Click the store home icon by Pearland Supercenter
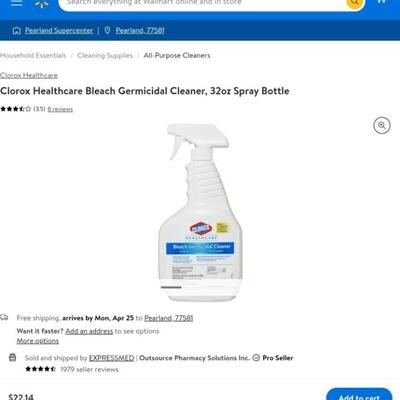Viewport: 400px width, 400px height. coord(16,31)
